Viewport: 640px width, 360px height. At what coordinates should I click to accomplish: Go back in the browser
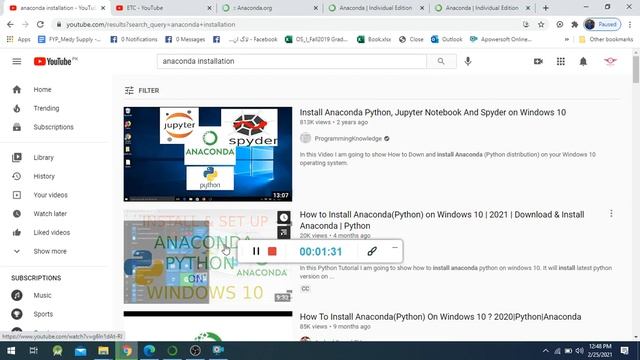click(10, 24)
